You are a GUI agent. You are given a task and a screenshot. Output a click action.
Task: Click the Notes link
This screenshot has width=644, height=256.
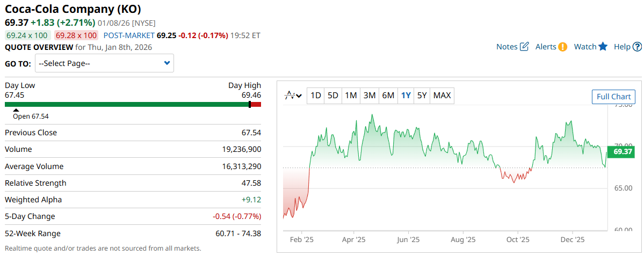click(506, 47)
